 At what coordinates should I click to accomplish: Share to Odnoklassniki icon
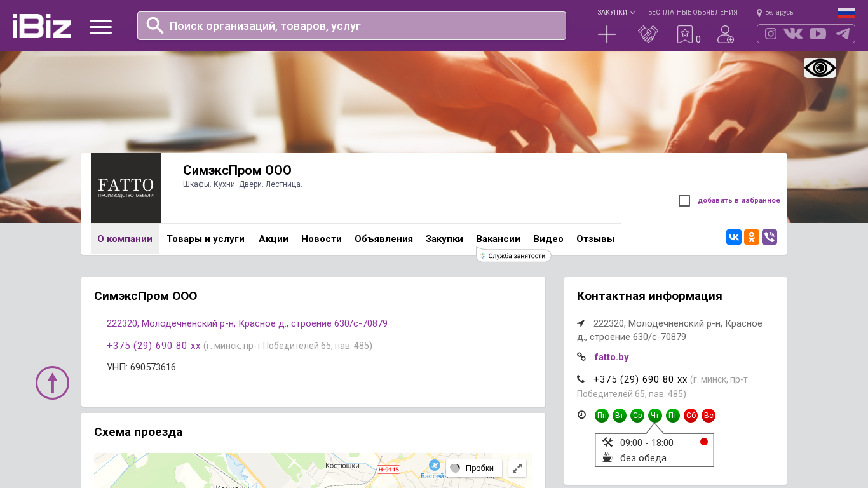752,237
